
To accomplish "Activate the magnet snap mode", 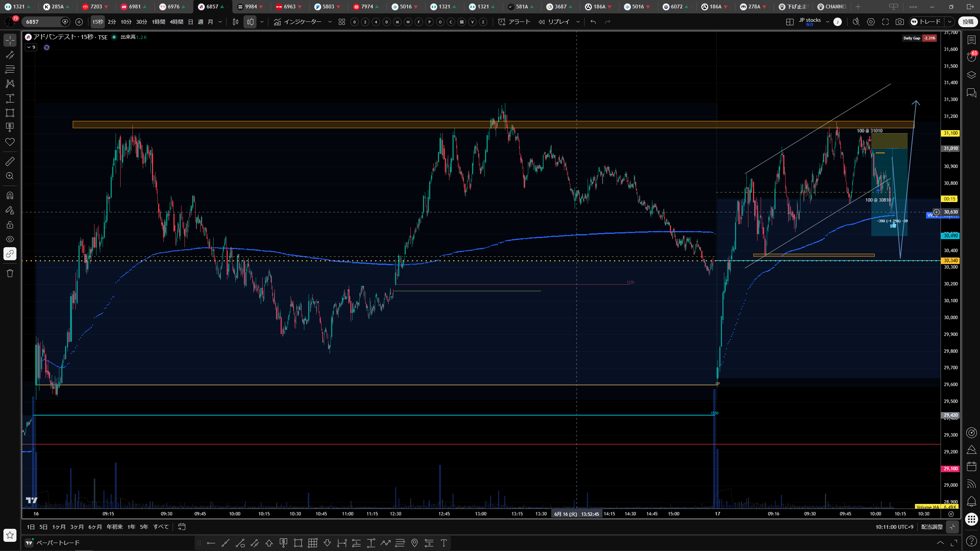I will pos(10,196).
